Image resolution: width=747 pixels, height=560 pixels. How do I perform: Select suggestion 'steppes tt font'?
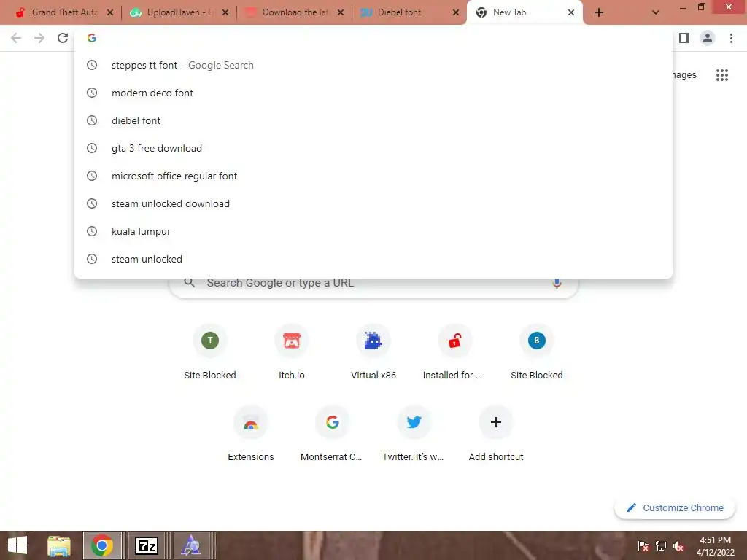click(373, 65)
